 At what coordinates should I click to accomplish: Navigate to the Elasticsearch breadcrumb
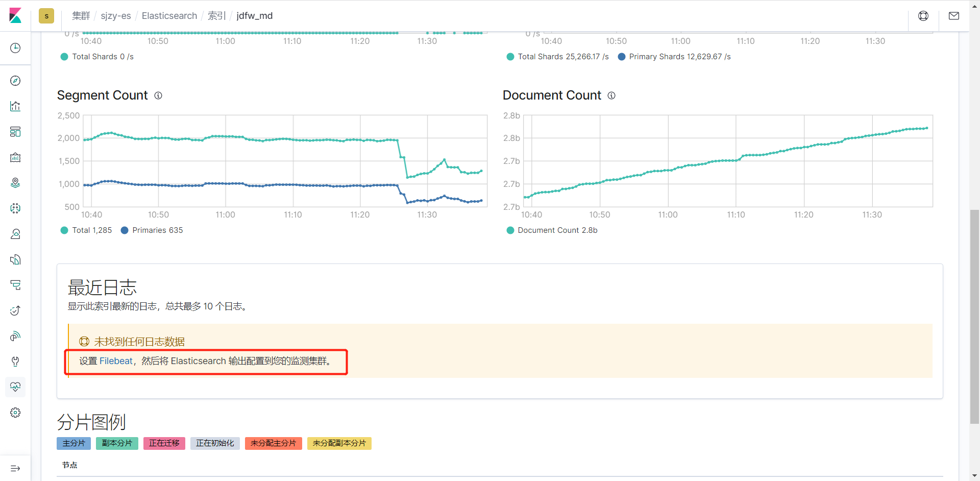pos(169,16)
